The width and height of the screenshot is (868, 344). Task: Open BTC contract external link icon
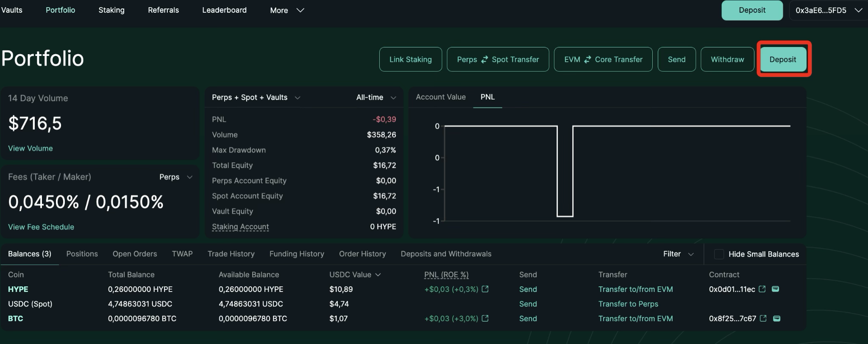[x=763, y=318]
